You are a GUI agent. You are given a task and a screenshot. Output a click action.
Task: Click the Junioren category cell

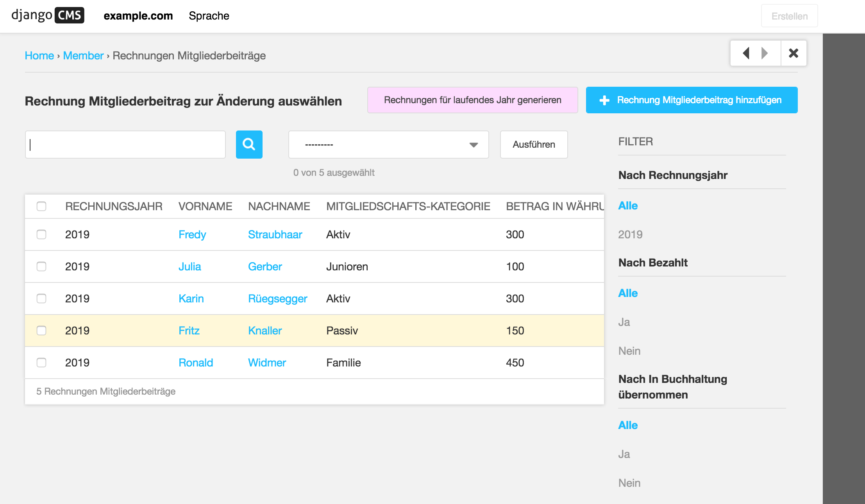(347, 266)
